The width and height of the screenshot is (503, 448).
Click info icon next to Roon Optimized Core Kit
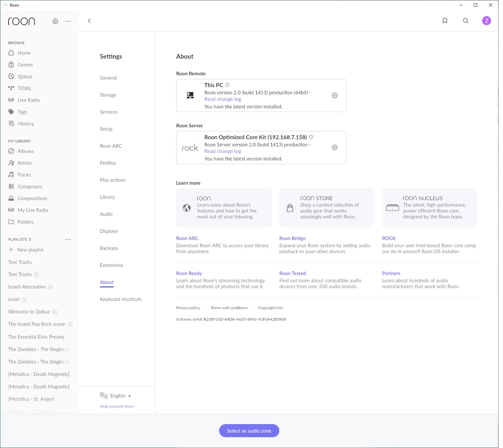tap(311, 137)
